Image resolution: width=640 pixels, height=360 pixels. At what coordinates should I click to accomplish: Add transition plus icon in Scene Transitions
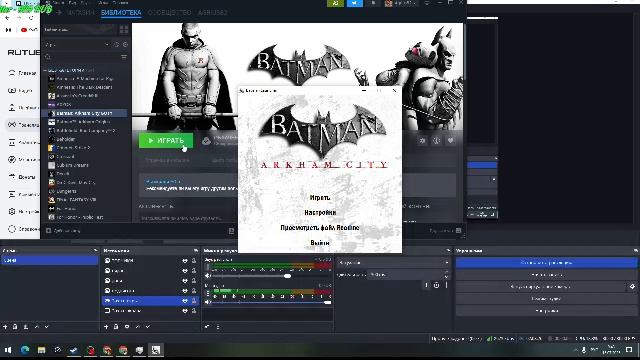pos(426,285)
